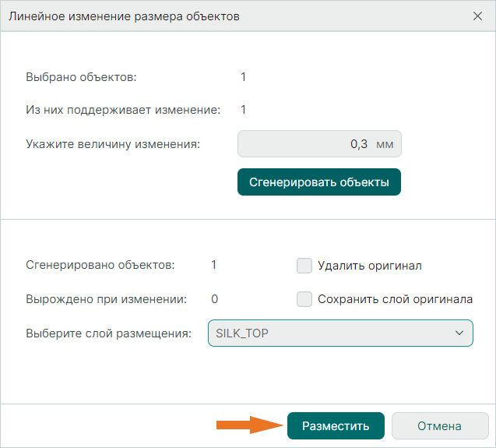This screenshot has width=496, height=448.
Task: Toggle the Сохранить слой оригинала checkbox
Action: tap(304, 299)
